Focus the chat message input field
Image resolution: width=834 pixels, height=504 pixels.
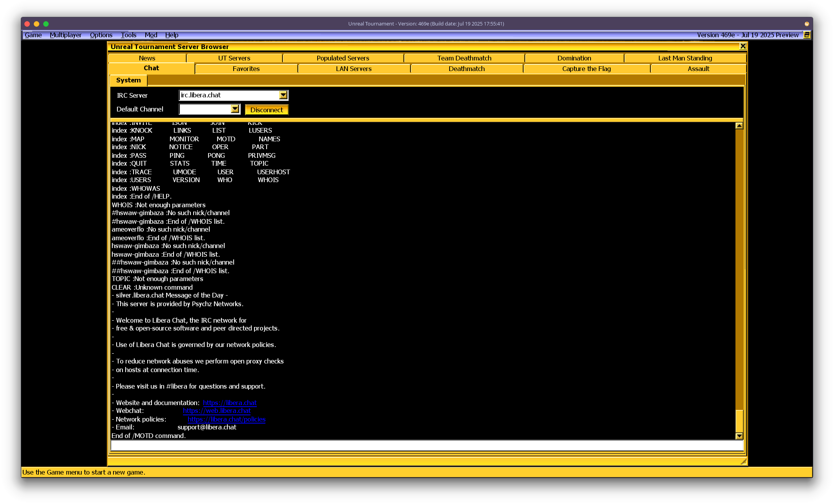pyautogui.click(x=426, y=445)
